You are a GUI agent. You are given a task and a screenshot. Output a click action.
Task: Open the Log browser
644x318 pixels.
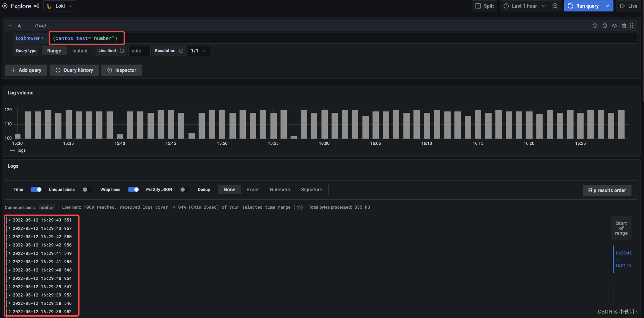(30, 38)
